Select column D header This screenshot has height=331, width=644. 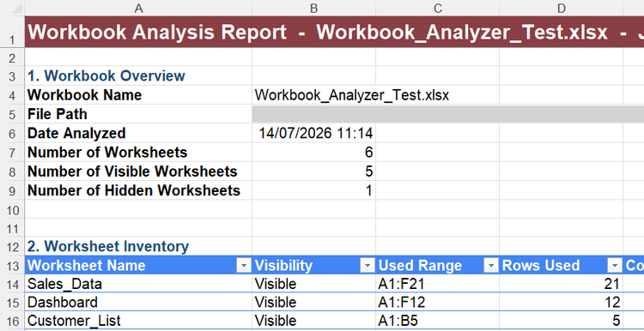[561, 8]
